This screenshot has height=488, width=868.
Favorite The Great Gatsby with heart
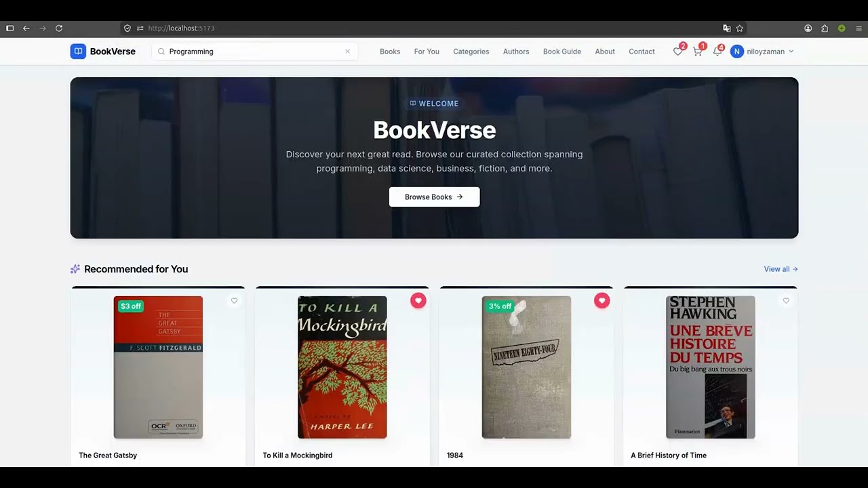pos(234,301)
